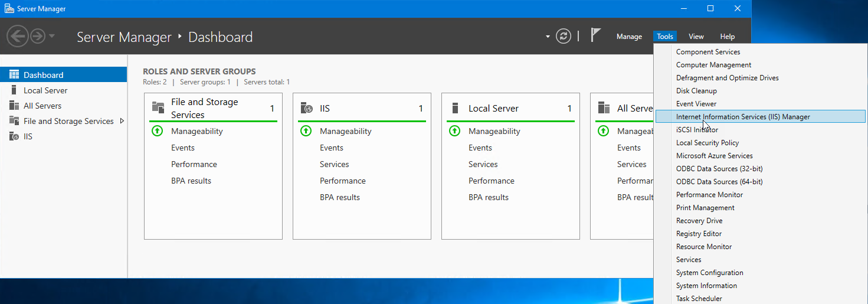
Task: Open the View menu
Action: [696, 37]
